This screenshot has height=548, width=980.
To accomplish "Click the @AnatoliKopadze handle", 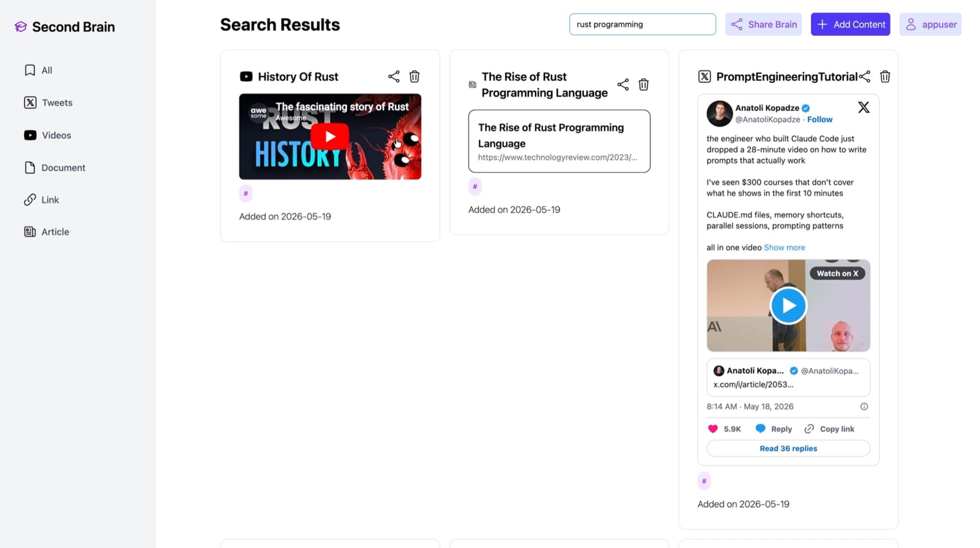I will (767, 120).
